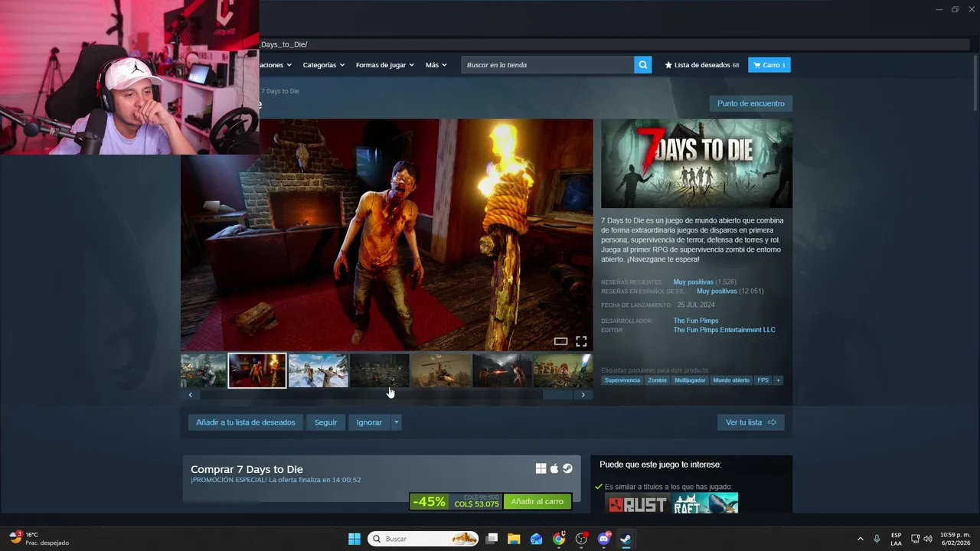The height and width of the screenshot is (551, 980).
Task: Click the Buscar en la tienda search field
Action: point(547,65)
